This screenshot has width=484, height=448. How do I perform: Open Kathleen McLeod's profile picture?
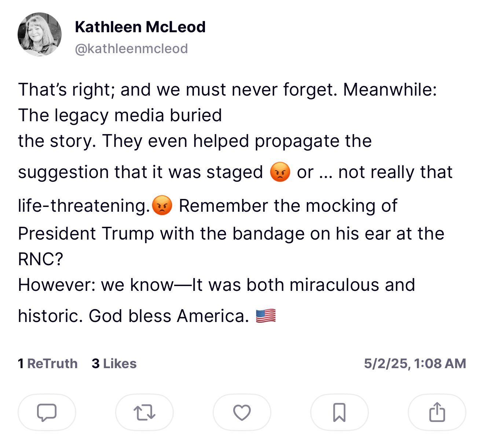pyautogui.click(x=40, y=34)
